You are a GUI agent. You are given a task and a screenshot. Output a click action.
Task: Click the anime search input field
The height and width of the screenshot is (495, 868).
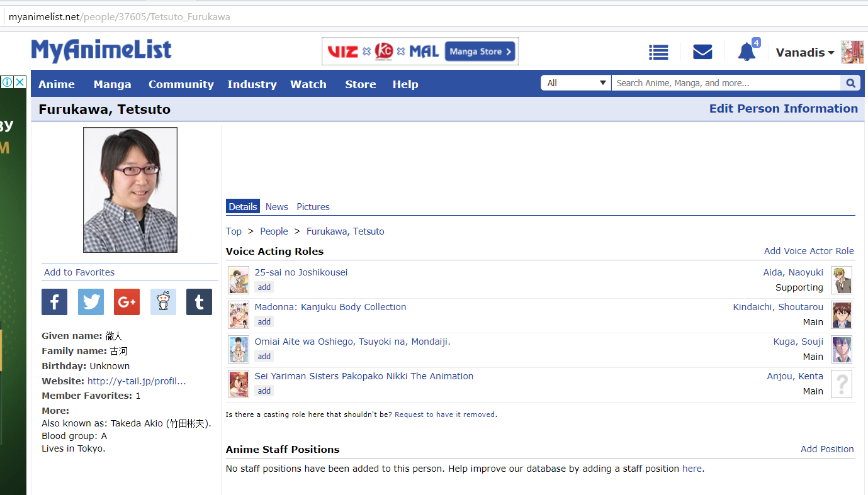[x=725, y=83]
